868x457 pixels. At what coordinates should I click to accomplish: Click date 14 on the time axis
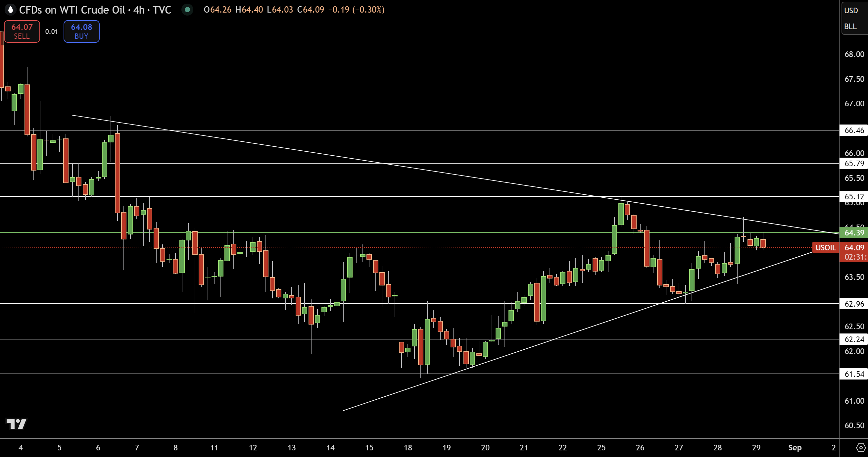coord(330,448)
